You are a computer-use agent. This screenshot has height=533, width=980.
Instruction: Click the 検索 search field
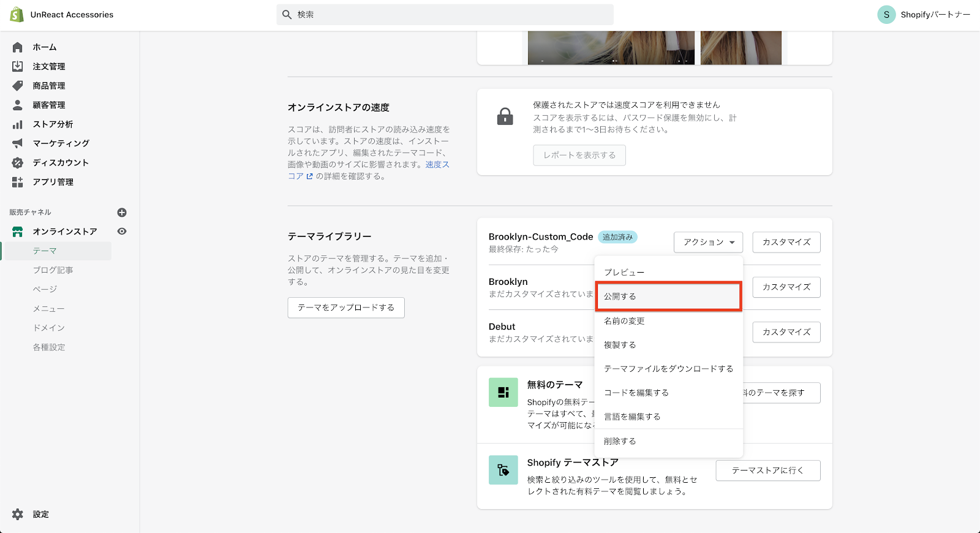click(445, 15)
